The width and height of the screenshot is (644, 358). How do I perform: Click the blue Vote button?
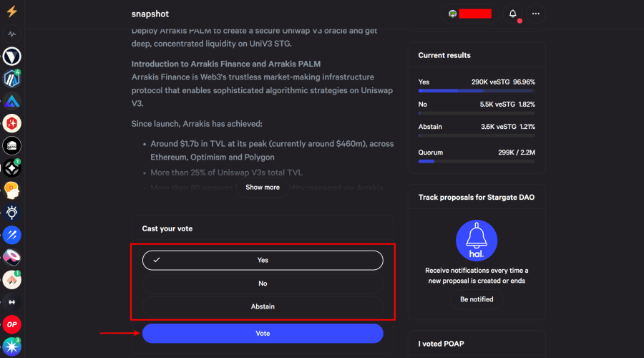point(263,334)
